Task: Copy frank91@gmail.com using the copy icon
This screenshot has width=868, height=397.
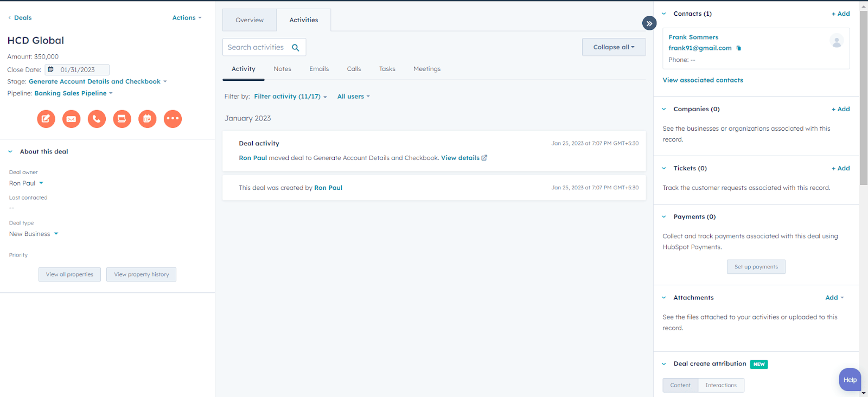Action: tap(738, 48)
